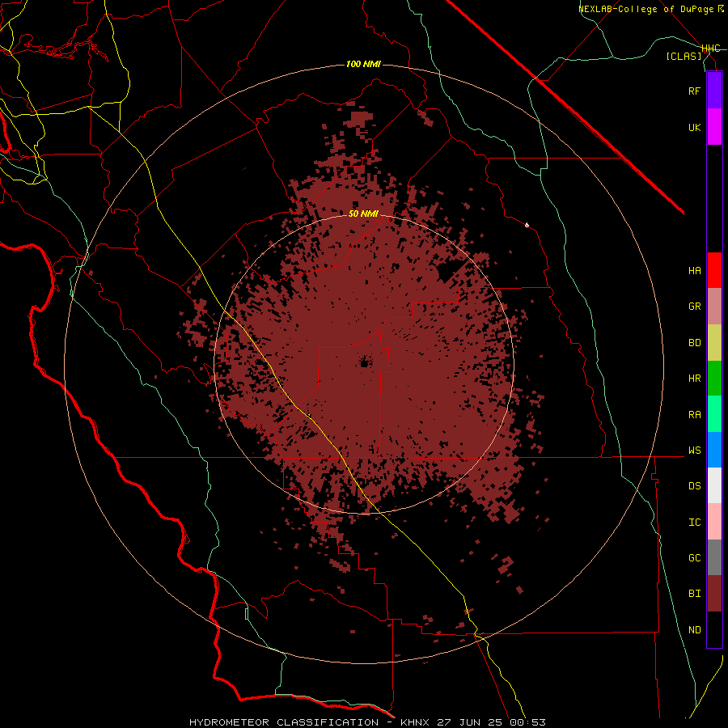Click the RF purple legend swatch
The width and height of the screenshot is (728, 728).
714,91
